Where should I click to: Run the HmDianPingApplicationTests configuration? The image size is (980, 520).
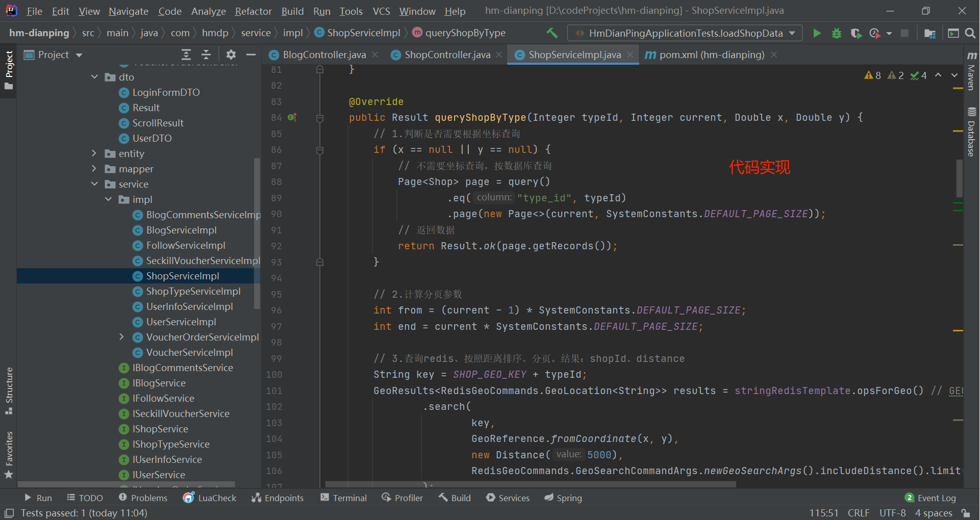pos(817,33)
